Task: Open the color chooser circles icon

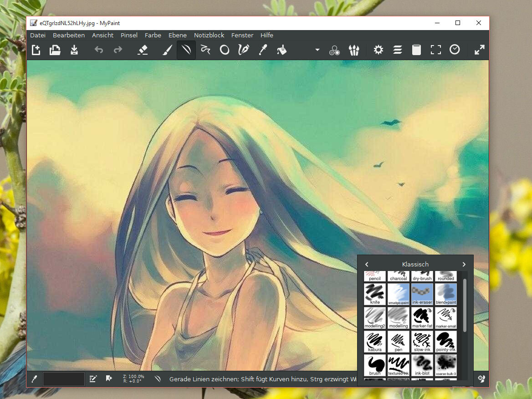Action: click(x=334, y=50)
